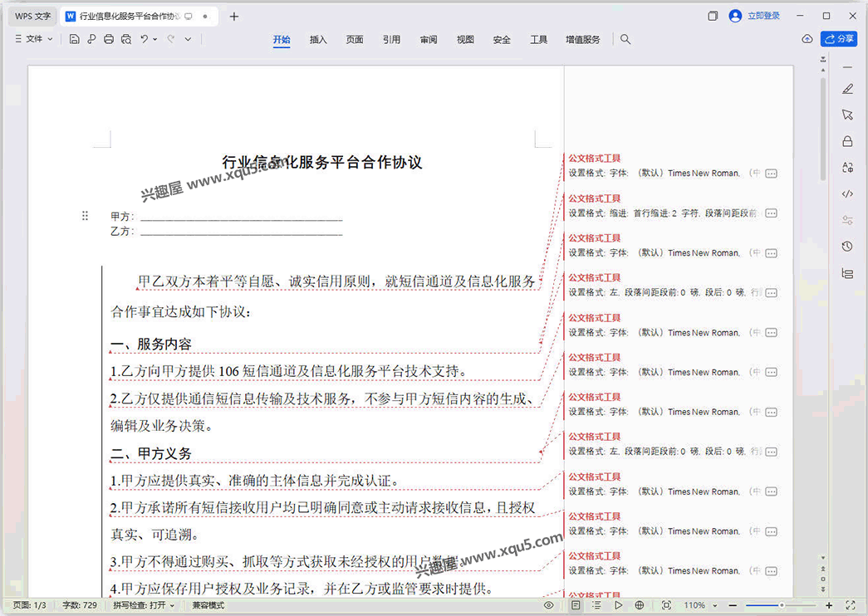The image size is (868, 616).
Task: Expand fourth comment's more button (左, 段落间距段前)
Action: [771, 292]
